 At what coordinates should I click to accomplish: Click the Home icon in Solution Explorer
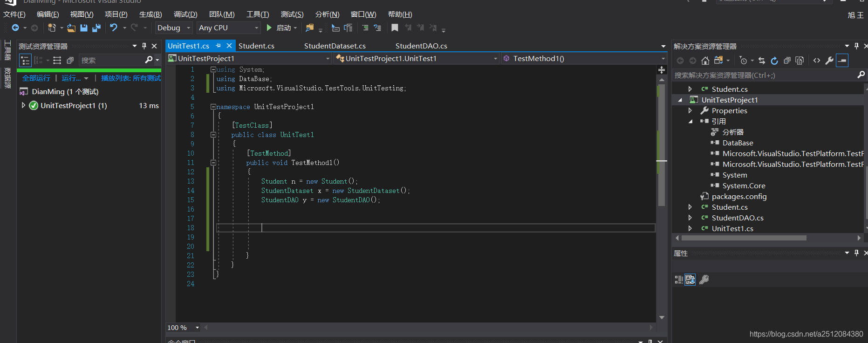point(705,61)
